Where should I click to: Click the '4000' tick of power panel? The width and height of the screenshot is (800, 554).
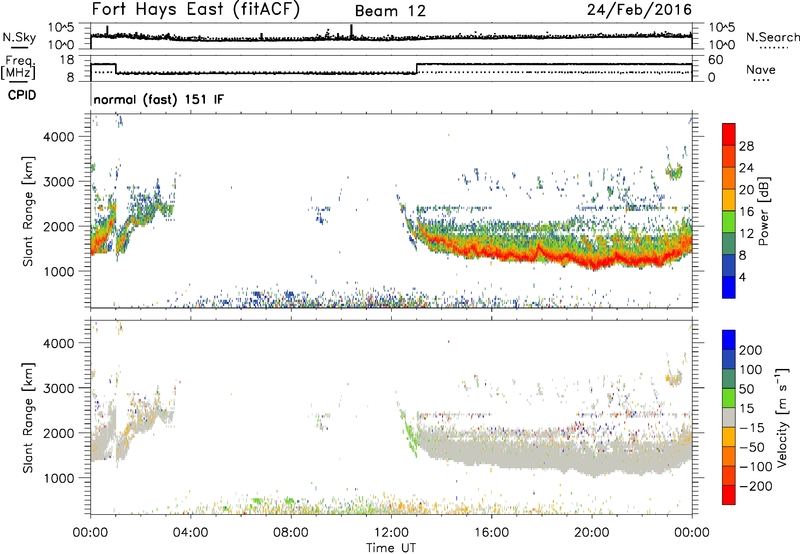click(x=59, y=137)
